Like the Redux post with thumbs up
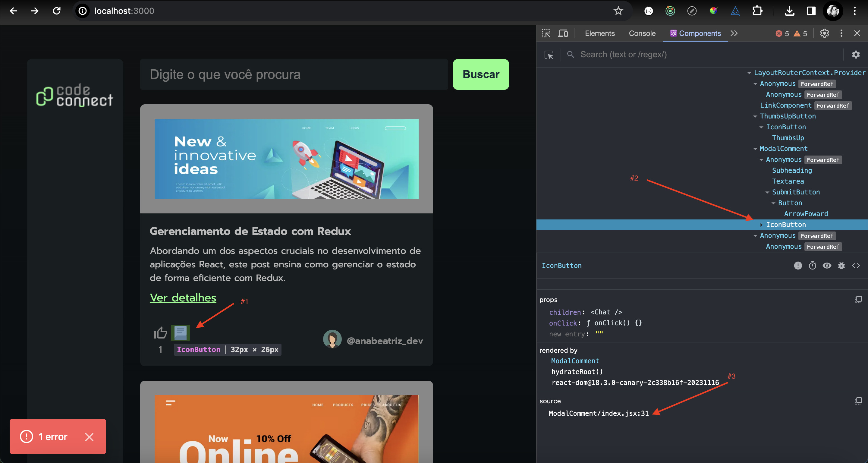Screen dimensions: 868x463 point(160,333)
